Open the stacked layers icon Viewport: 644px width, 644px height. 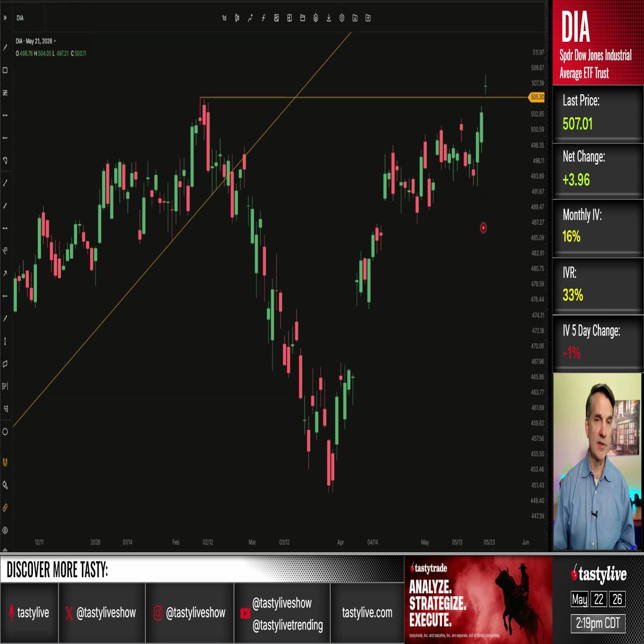tap(315, 18)
